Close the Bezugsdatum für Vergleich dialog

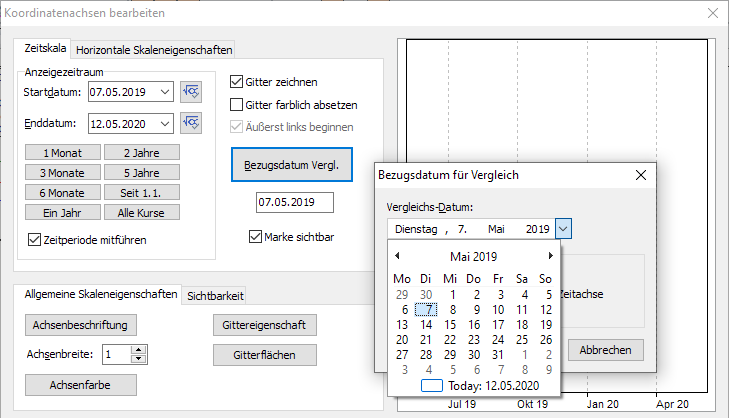[641, 175]
